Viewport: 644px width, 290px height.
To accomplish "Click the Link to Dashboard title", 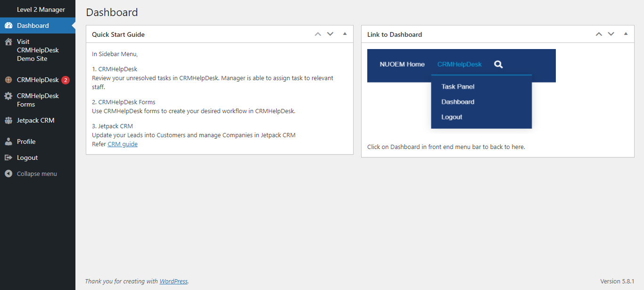I will pyautogui.click(x=395, y=34).
